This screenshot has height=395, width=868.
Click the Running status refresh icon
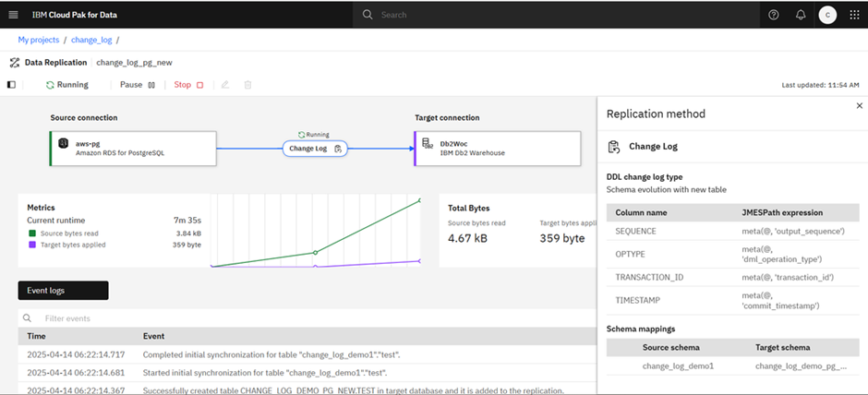pos(50,85)
